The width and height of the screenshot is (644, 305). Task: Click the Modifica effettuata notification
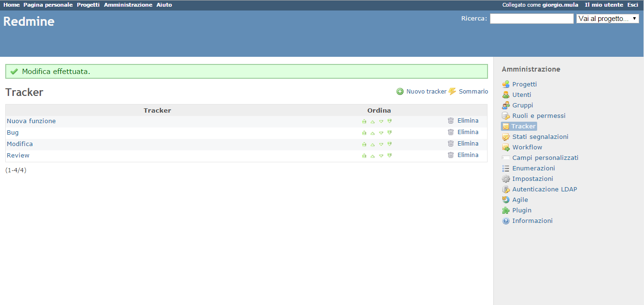(247, 72)
